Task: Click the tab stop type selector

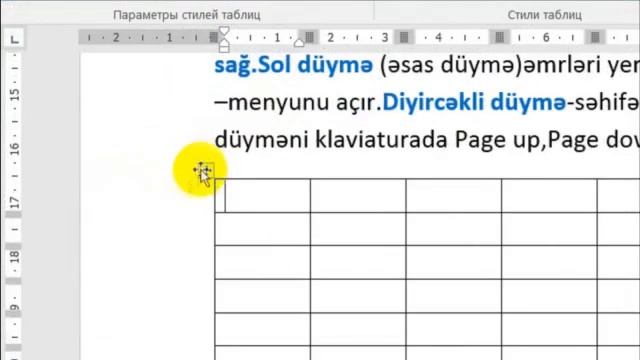Action: point(14,39)
